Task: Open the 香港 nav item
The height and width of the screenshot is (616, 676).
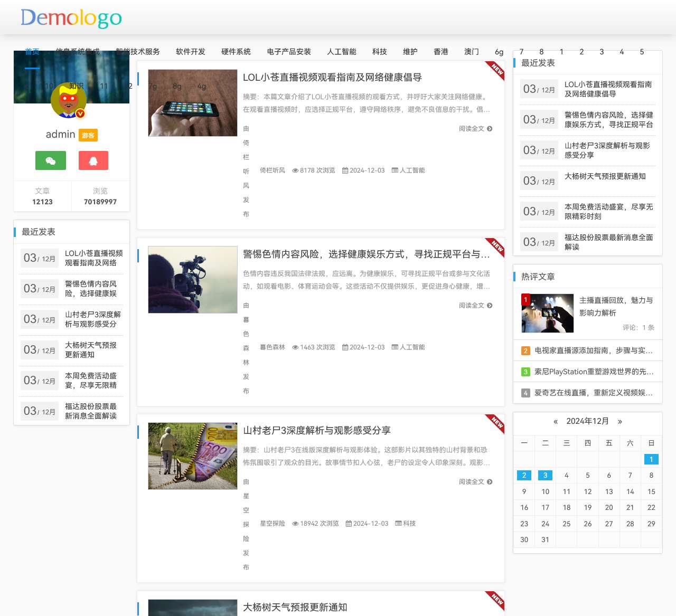Action: tap(441, 52)
